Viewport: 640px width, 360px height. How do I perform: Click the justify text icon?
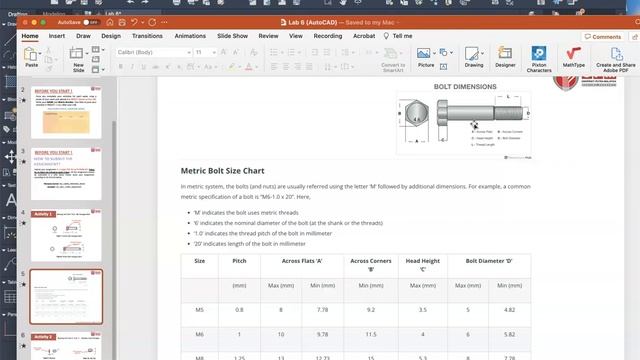pyautogui.click(x=309, y=67)
